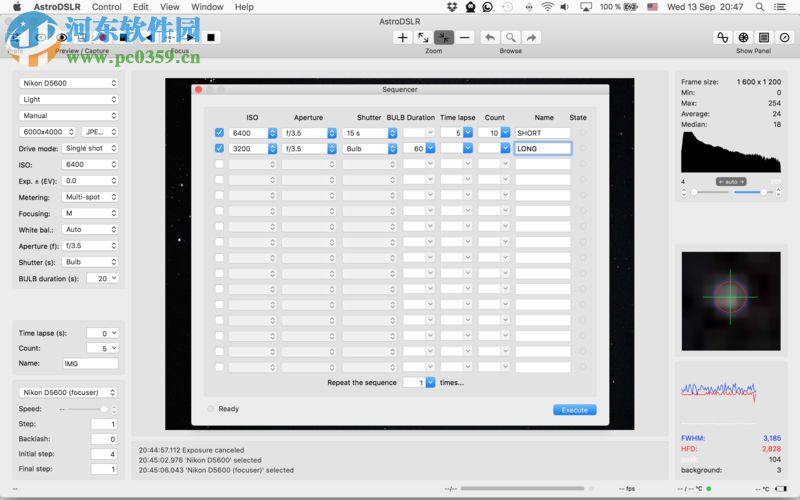
Task: Enable the fourth sequence row checkbox
Action: 219,180
